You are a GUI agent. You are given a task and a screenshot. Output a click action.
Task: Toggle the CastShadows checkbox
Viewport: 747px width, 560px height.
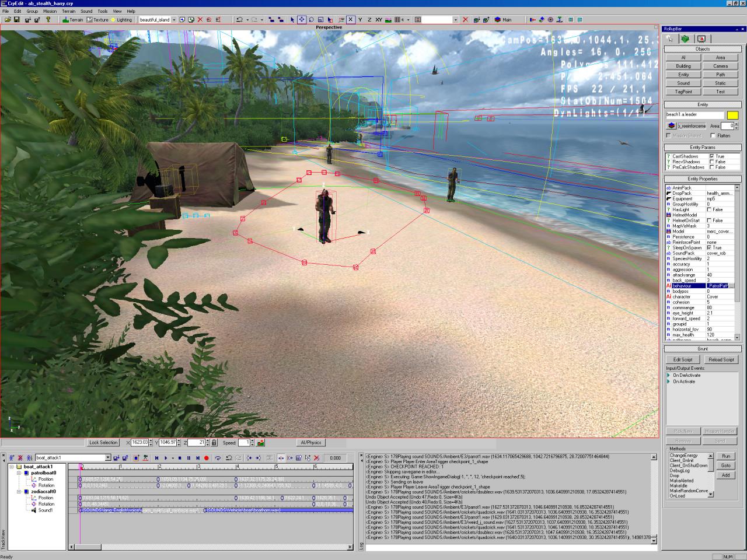coord(712,156)
